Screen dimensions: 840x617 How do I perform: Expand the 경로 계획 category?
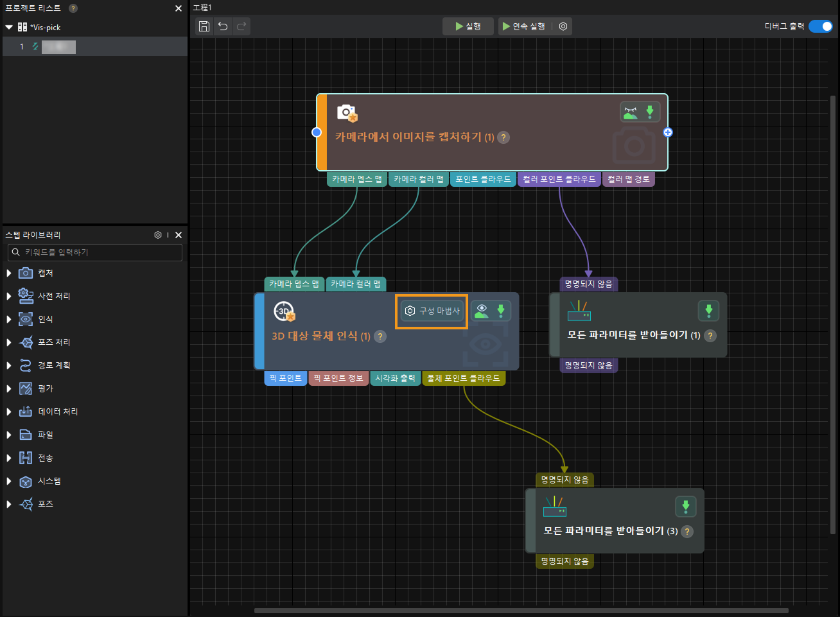[x=9, y=365]
